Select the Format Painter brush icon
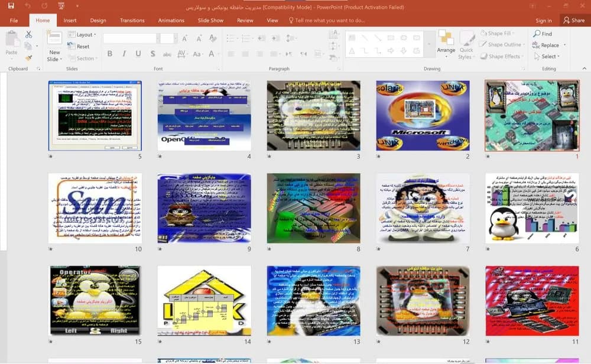Screen dimensions: 591x364 [28, 58]
